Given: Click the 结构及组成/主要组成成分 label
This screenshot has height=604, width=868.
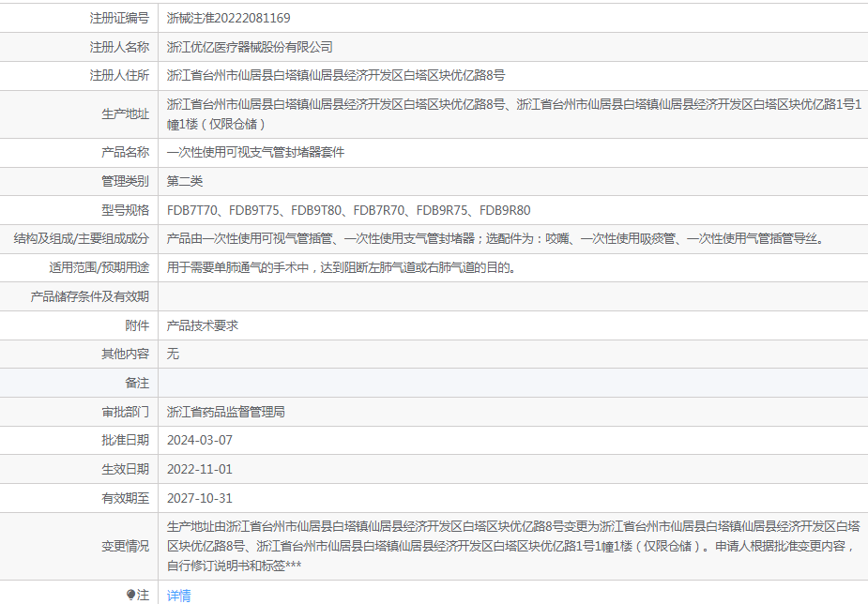Looking at the screenshot, I should coord(82,239).
